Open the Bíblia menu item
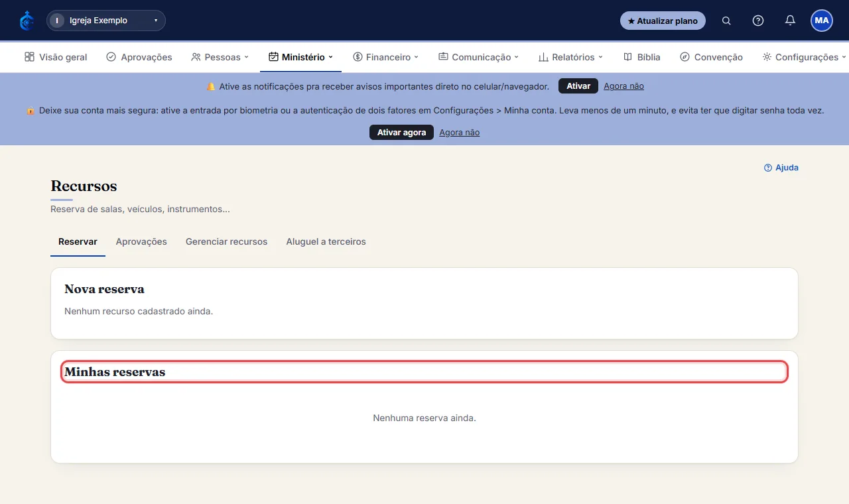This screenshot has width=849, height=504. tap(642, 57)
